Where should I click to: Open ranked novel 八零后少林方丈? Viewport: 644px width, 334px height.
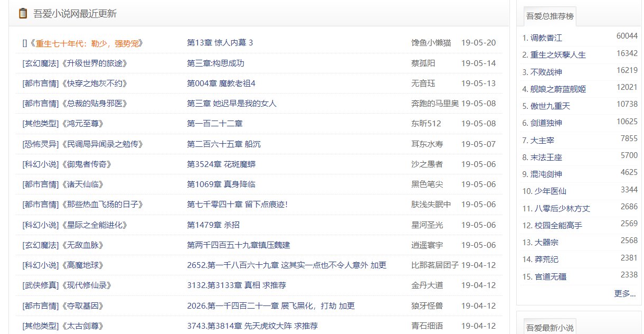[560, 208]
